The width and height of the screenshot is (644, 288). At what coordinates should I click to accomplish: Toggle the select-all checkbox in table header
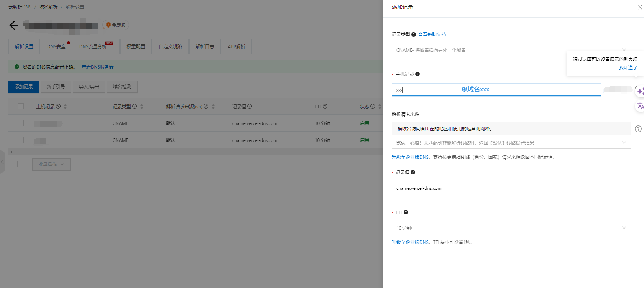[21, 106]
